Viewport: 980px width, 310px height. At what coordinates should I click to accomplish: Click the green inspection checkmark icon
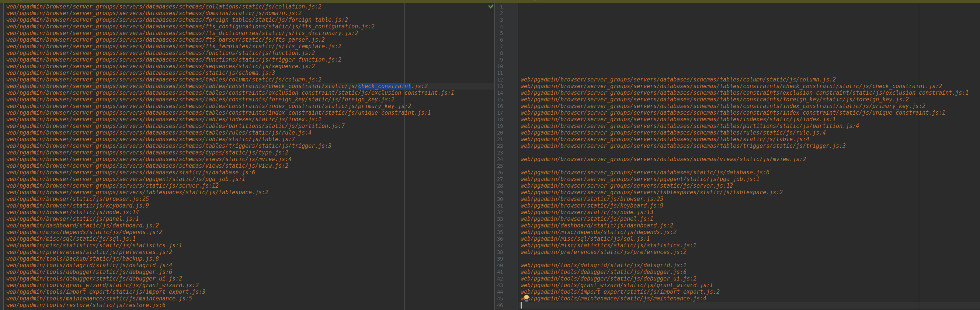[x=490, y=7]
